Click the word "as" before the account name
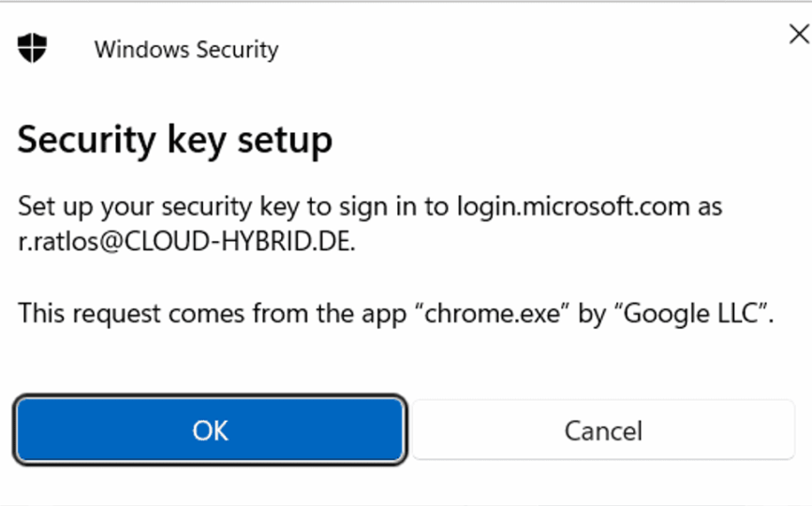812x506 pixels. pos(711,205)
